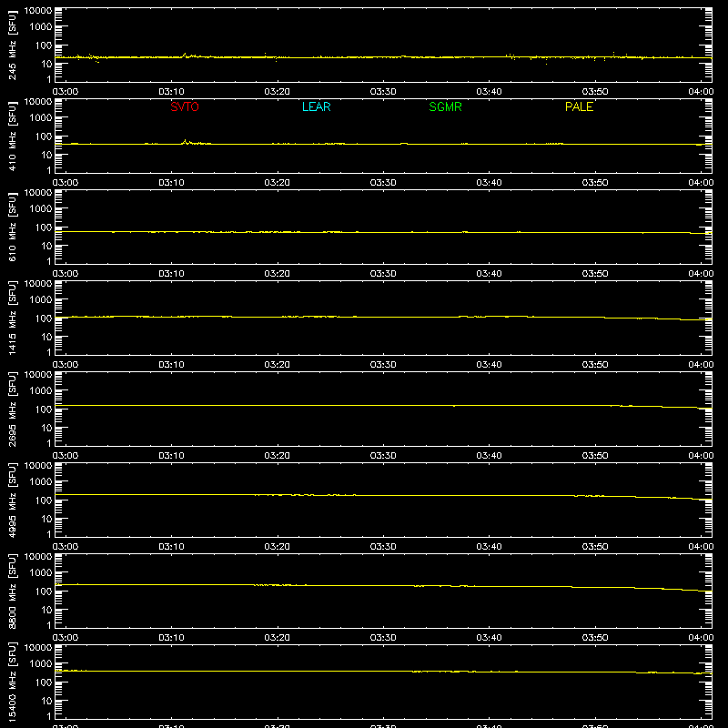Click the red SVTO station label
Image resolution: width=728 pixels, height=728 pixels.
click(185, 106)
